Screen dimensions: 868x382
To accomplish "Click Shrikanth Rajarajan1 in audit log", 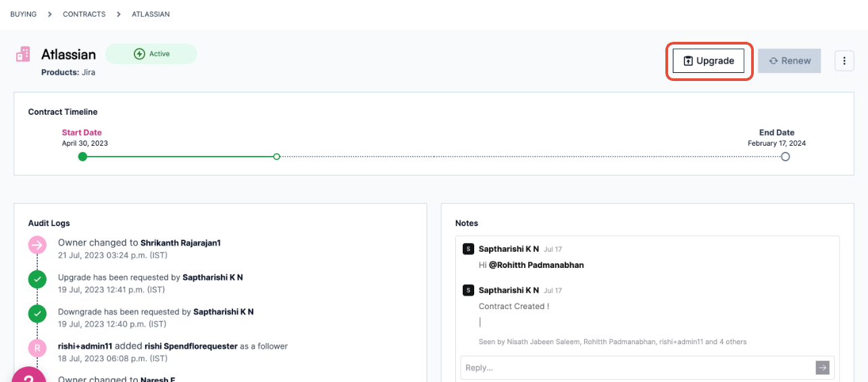I will click(x=181, y=242).
